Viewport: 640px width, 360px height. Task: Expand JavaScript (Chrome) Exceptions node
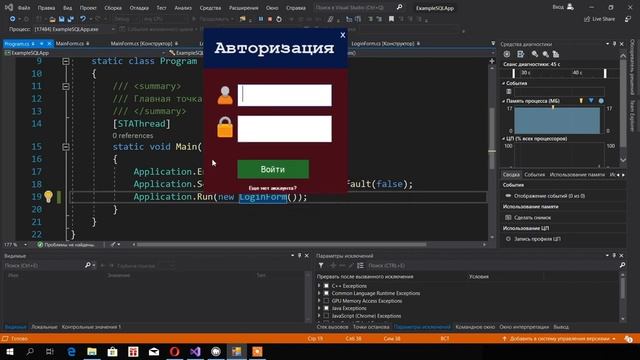319,316
